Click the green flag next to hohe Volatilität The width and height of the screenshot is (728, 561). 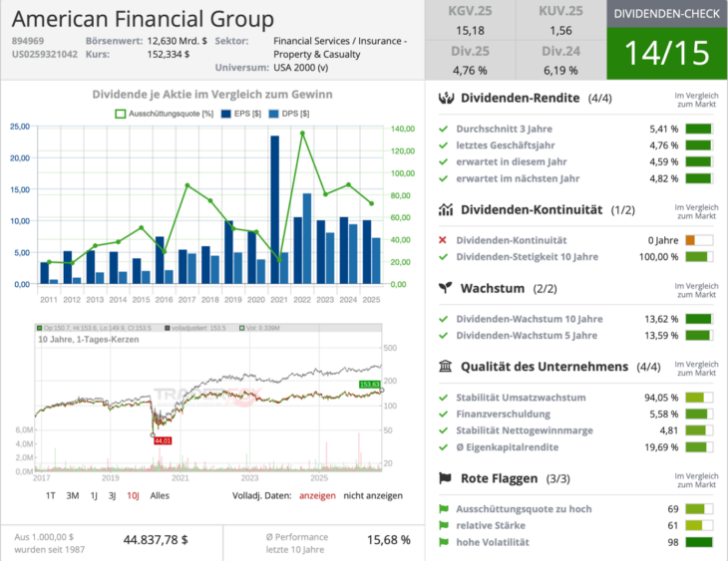(x=444, y=542)
